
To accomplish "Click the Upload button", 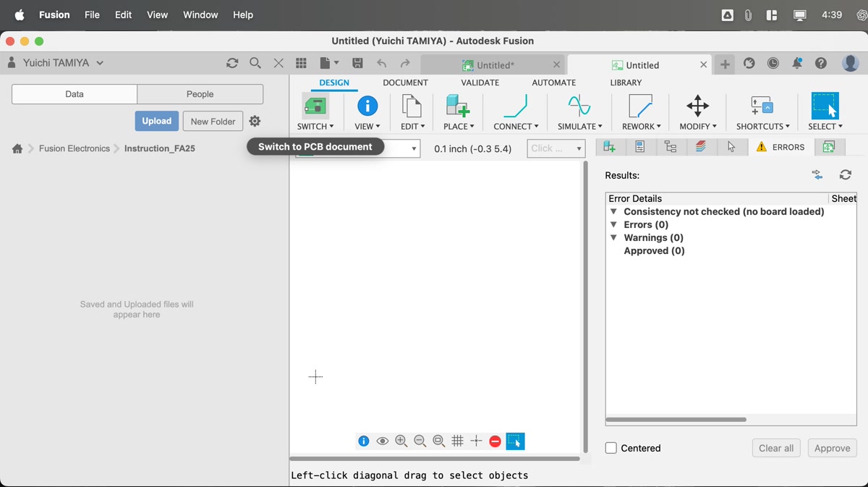I will (x=156, y=121).
